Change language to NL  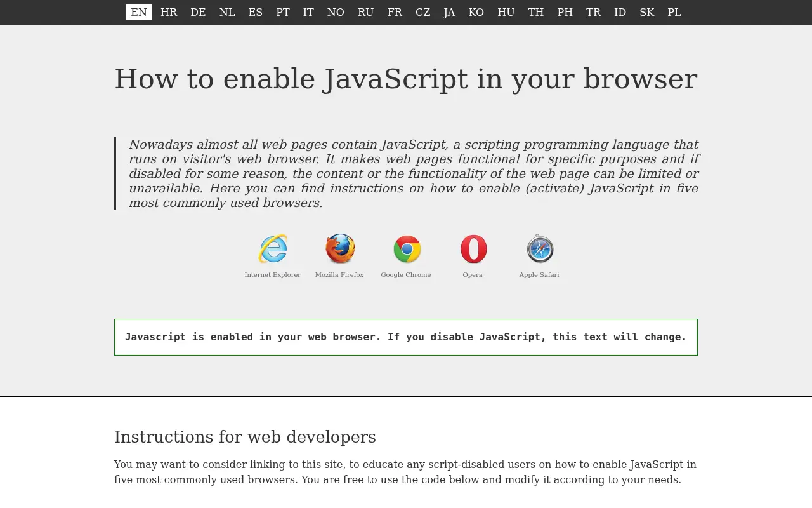point(227,12)
